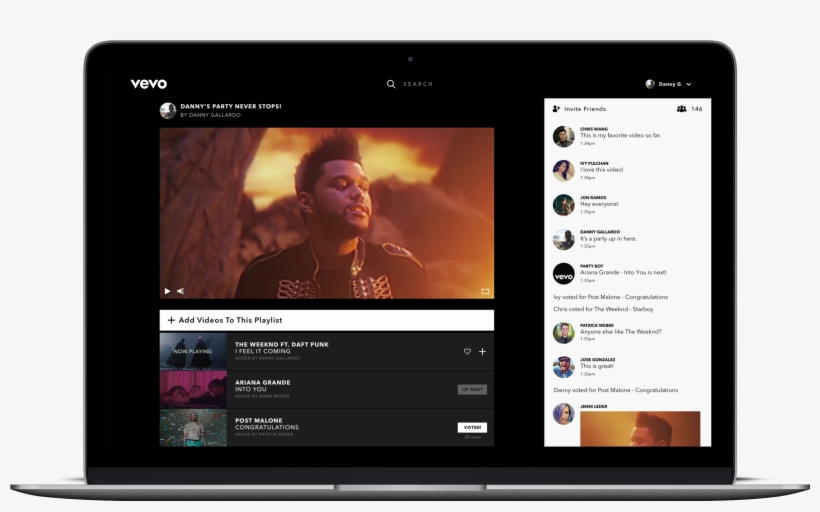Enter fullscreen with the fullscreen icon
The height and width of the screenshot is (512, 820).
[485, 291]
